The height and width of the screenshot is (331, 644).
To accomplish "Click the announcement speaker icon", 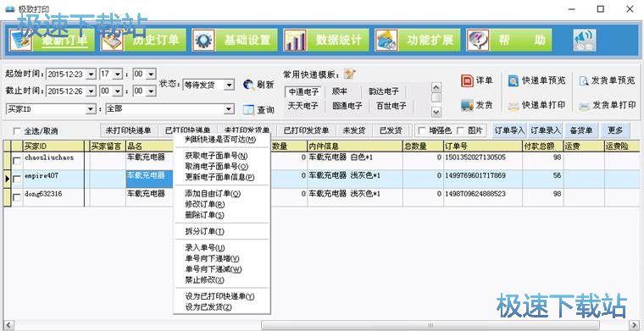I will tap(585, 40).
